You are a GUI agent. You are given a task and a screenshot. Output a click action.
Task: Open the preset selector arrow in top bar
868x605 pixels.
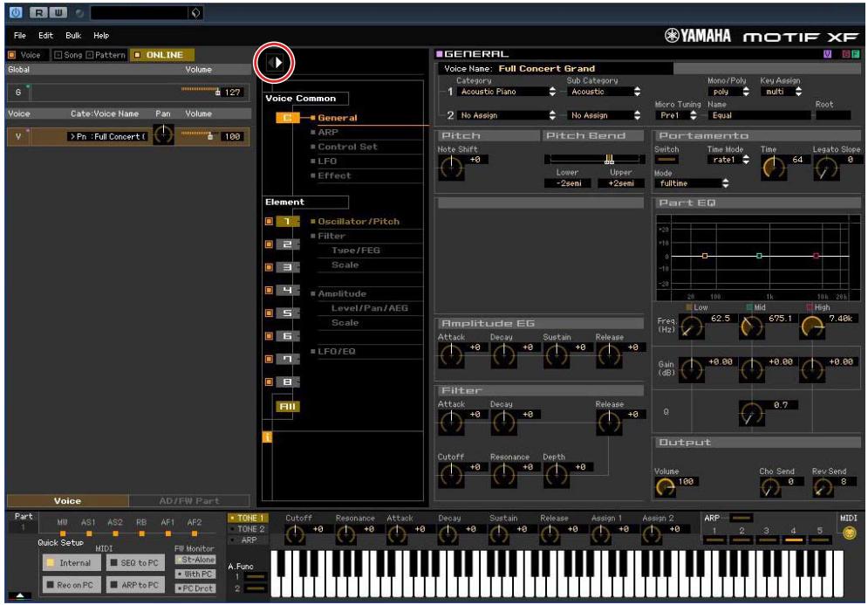pos(195,12)
